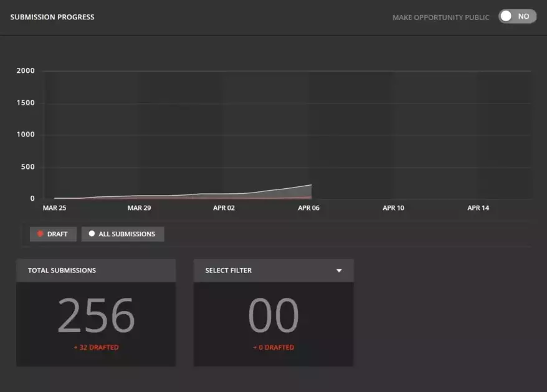This screenshot has height=392, width=547.
Task: Click the 2000 y-axis value
Action: click(26, 70)
